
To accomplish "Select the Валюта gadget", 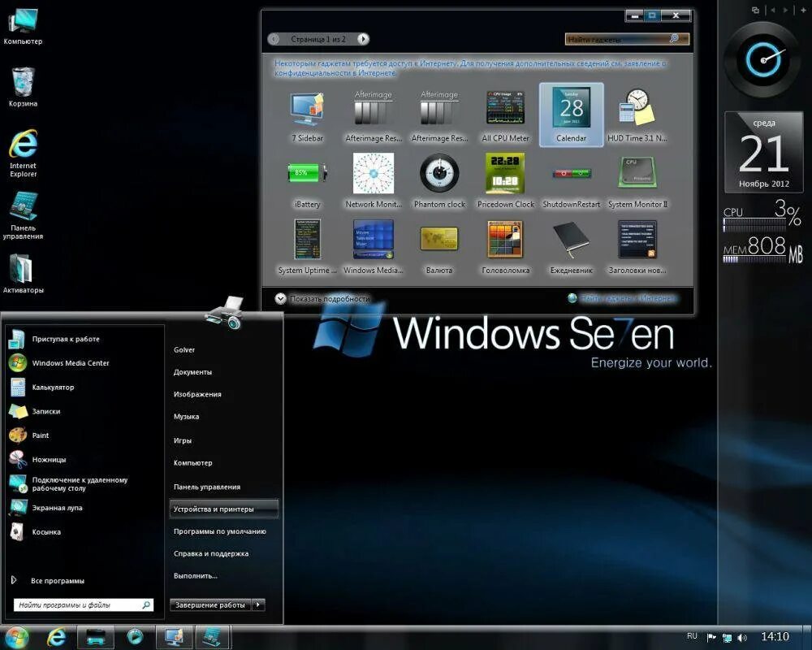I will (439, 247).
